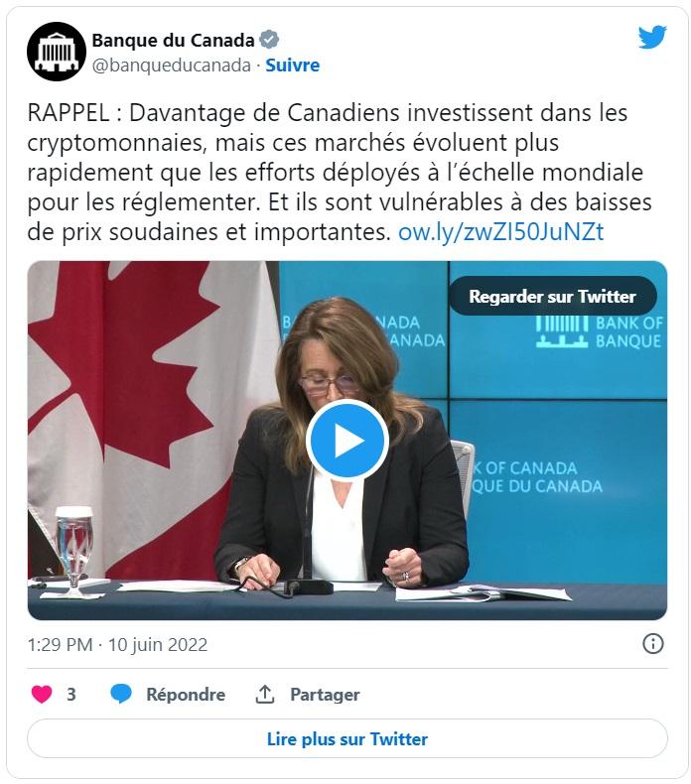This screenshot has height=784, width=691.
Task: Open the @banqueducanada handle link
Action: [x=171, y=65]
